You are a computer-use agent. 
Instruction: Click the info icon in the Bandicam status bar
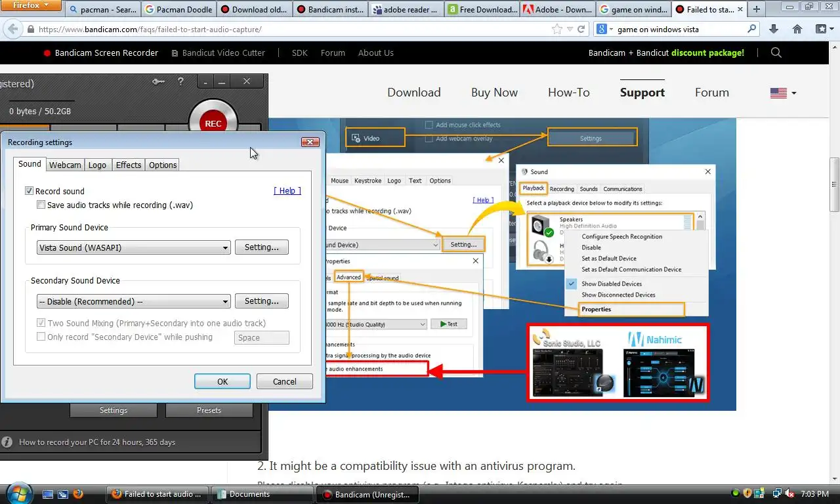pos(7,442)
